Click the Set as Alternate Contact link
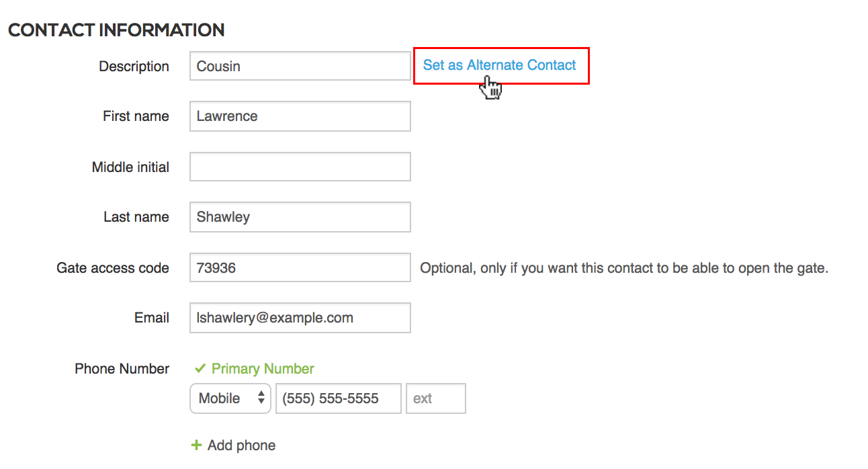The image size is (868, 469). [x=500, y=65]
